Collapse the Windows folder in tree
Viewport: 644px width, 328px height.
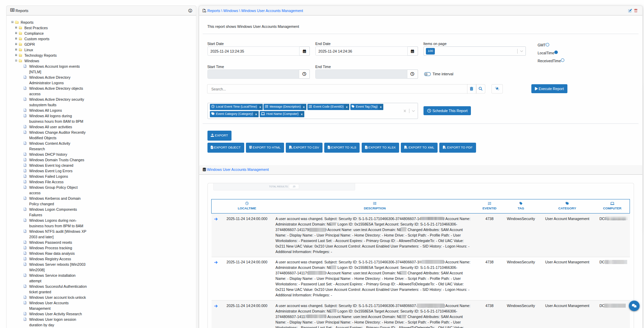(x=16, y=61)
